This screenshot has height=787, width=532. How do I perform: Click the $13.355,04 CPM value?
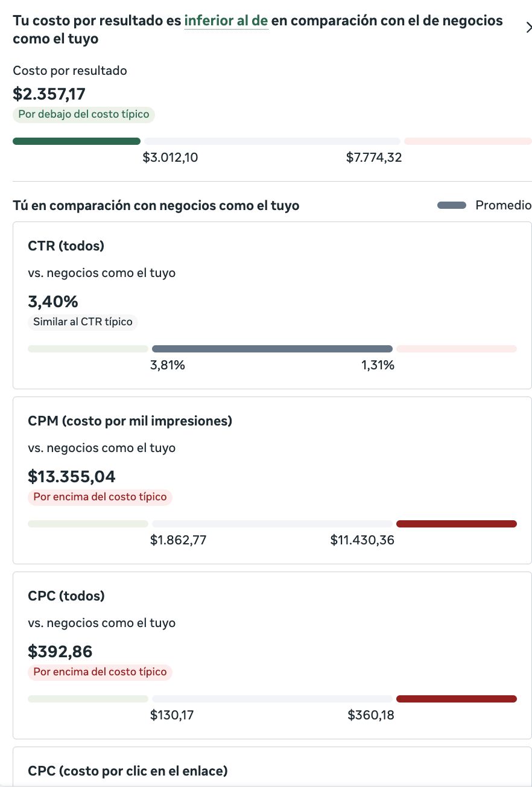72,477
